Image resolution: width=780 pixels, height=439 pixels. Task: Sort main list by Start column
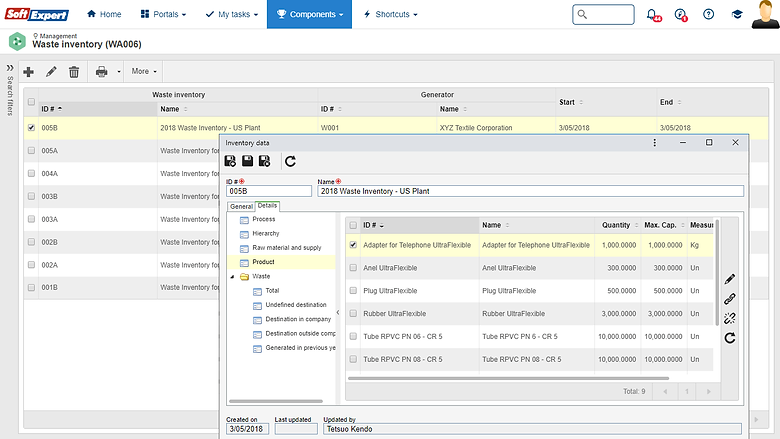606,102
